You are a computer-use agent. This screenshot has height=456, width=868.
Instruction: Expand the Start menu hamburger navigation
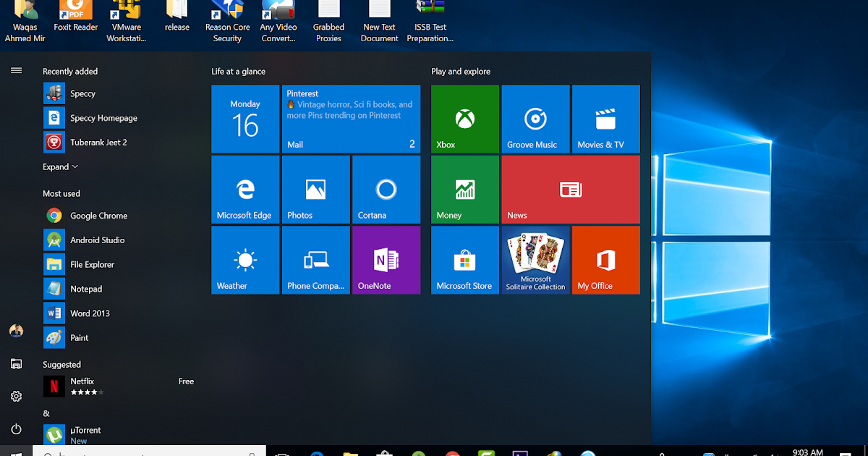click(x=16, y=70)
